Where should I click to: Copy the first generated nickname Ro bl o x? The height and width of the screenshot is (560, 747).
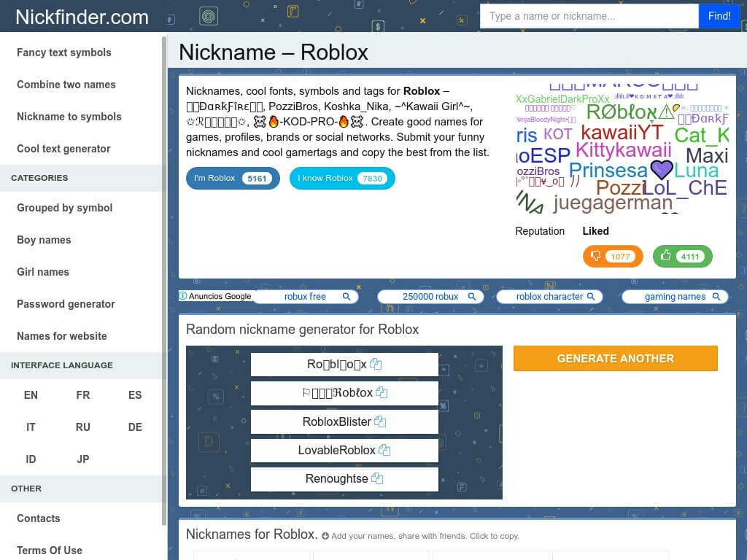(x=376, y=365)
